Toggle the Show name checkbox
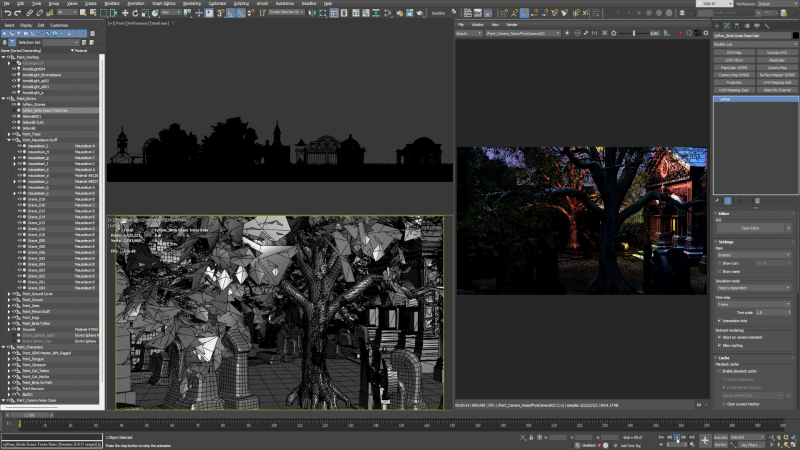 click(719, 271)
